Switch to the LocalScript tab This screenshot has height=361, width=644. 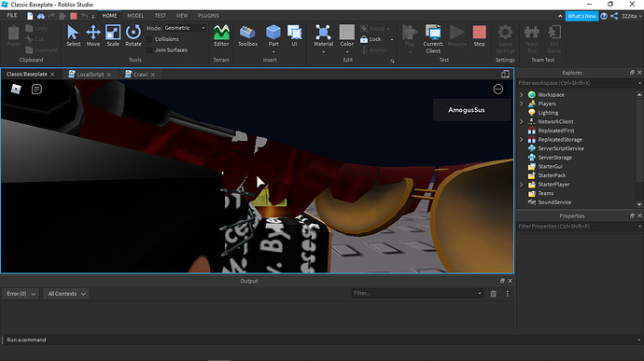90,75
